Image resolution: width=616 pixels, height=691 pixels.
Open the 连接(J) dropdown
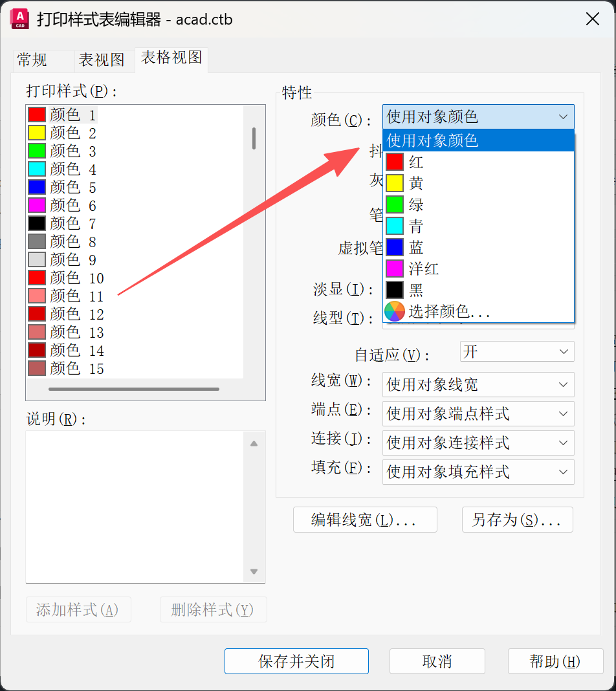tap(478, 443)
